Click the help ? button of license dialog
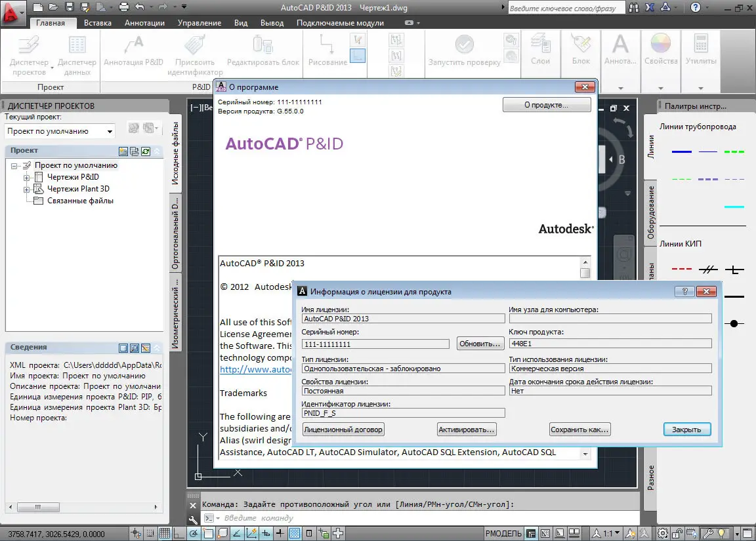 tap(684, 291)
